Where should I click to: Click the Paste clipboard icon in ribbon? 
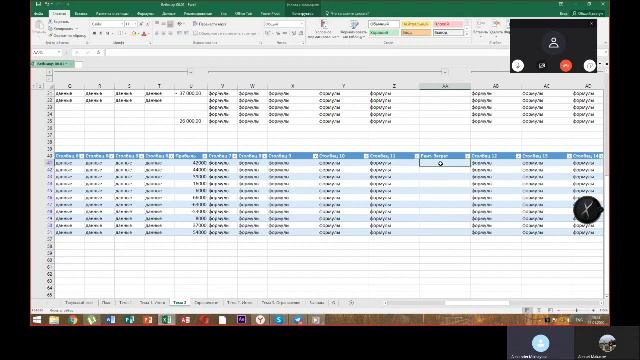[39, 27]
